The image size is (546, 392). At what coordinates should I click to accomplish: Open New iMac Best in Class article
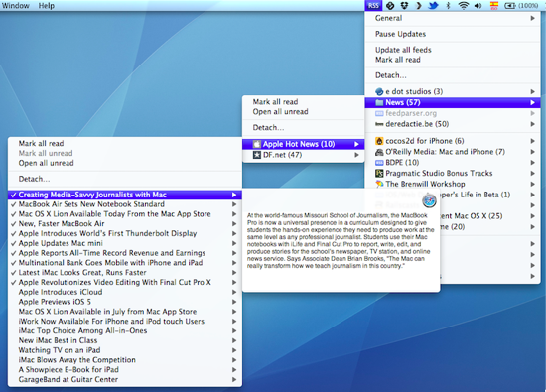[125, 340]
